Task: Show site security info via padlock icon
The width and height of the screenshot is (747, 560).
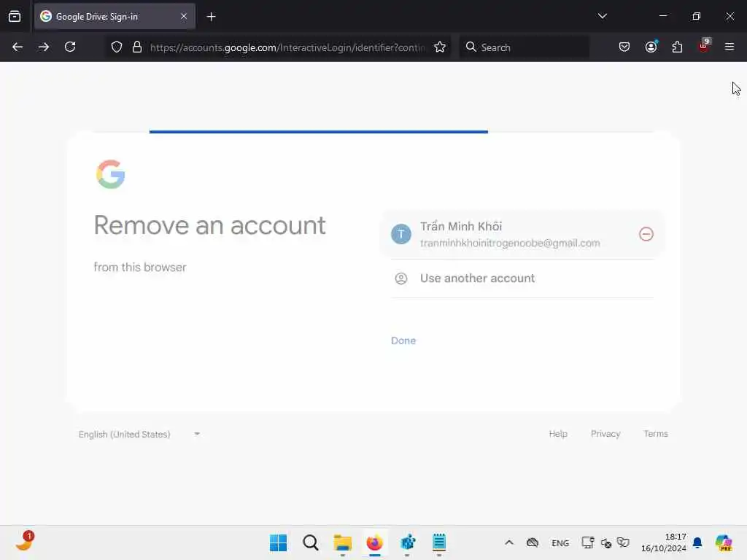Action: pos(136,47)
